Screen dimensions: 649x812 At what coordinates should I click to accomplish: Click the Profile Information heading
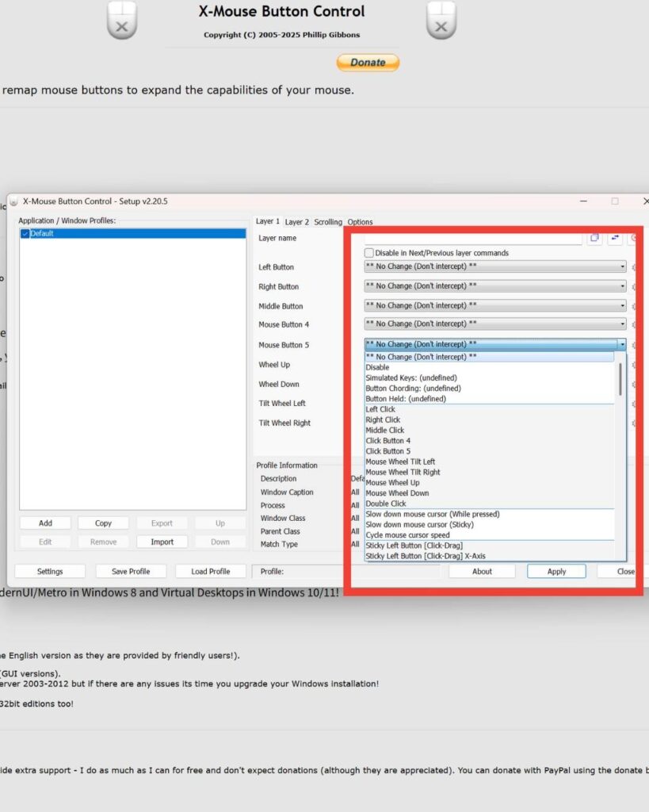(287, 465)
